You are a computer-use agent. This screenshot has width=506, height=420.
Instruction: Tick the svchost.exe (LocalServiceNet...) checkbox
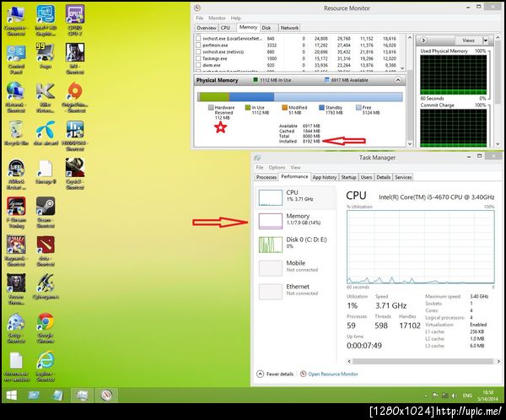click(198, 39)
